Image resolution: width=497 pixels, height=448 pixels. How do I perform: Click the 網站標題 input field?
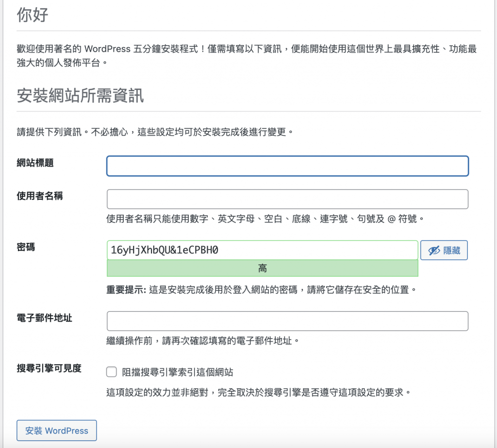[287, 166]
